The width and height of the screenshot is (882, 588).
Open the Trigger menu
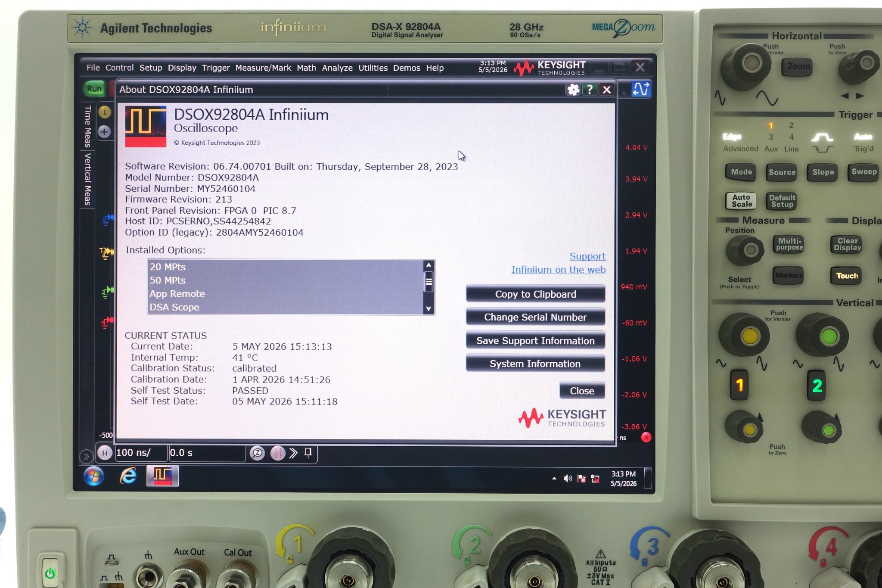tap(216, 68)
